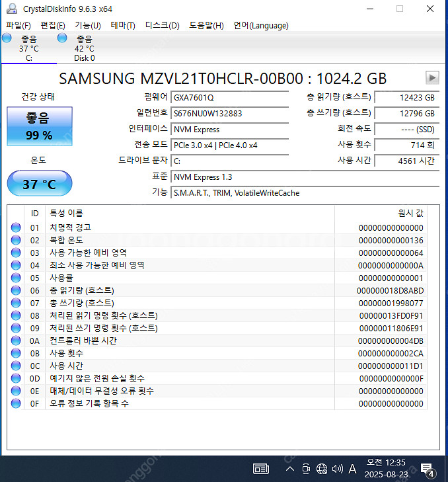Show hidden system tray icons chevron
This screenshot has height=482, width=448.
290,469
